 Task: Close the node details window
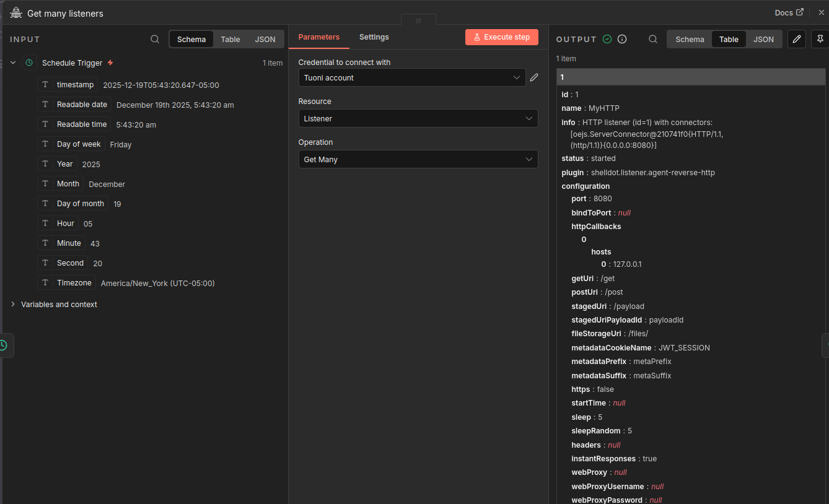(x=822, y=12)
